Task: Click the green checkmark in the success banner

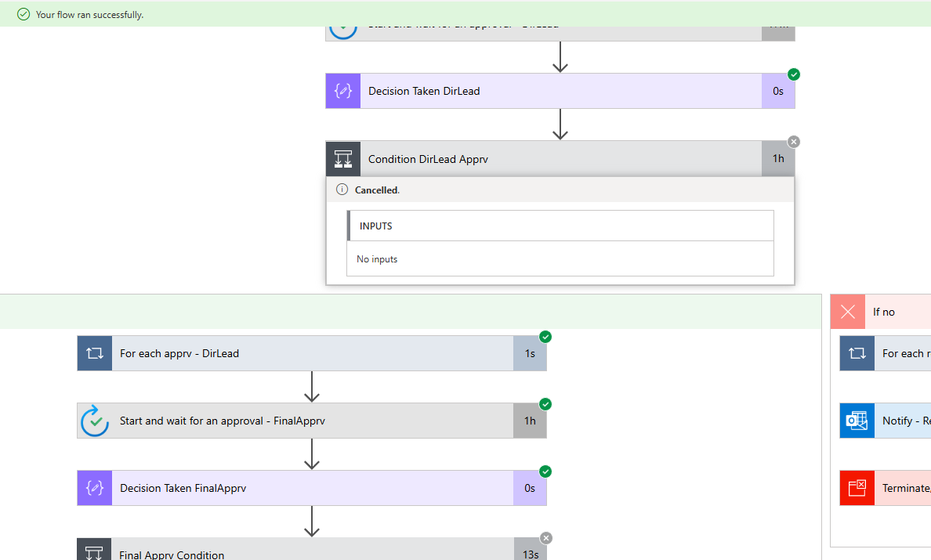Action: pyautogui.click(x=22, y=13)
